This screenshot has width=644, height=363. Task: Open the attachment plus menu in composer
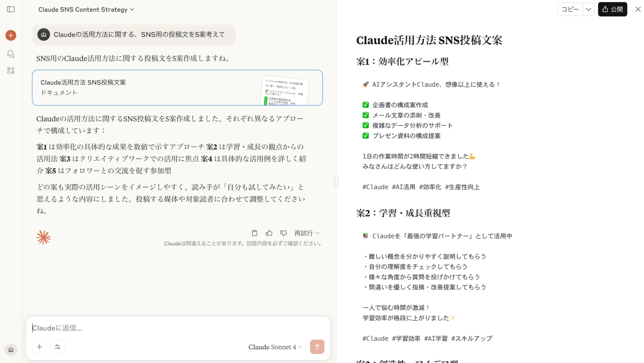39,347
